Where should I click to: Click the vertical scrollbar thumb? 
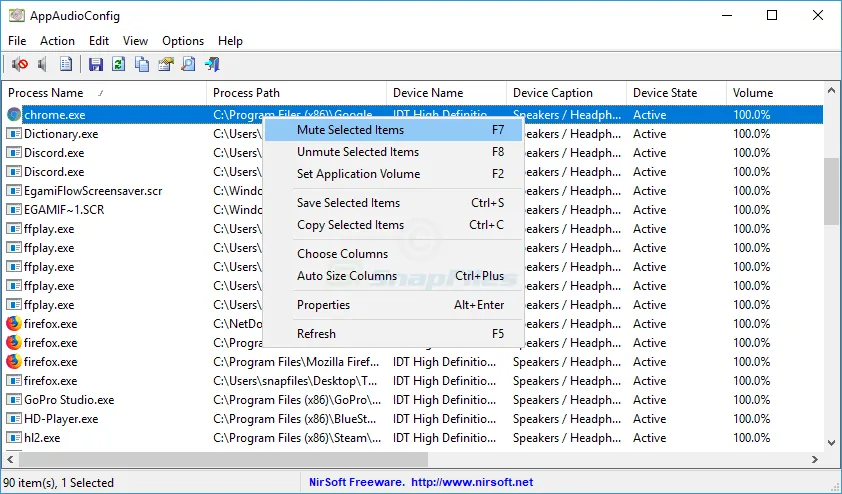tap(831, 192)
